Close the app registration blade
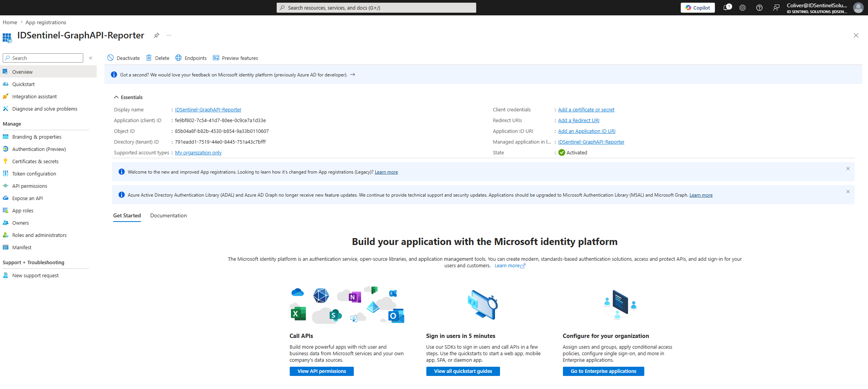This screenshot has height=389, width=868. (x=856, y=35)
